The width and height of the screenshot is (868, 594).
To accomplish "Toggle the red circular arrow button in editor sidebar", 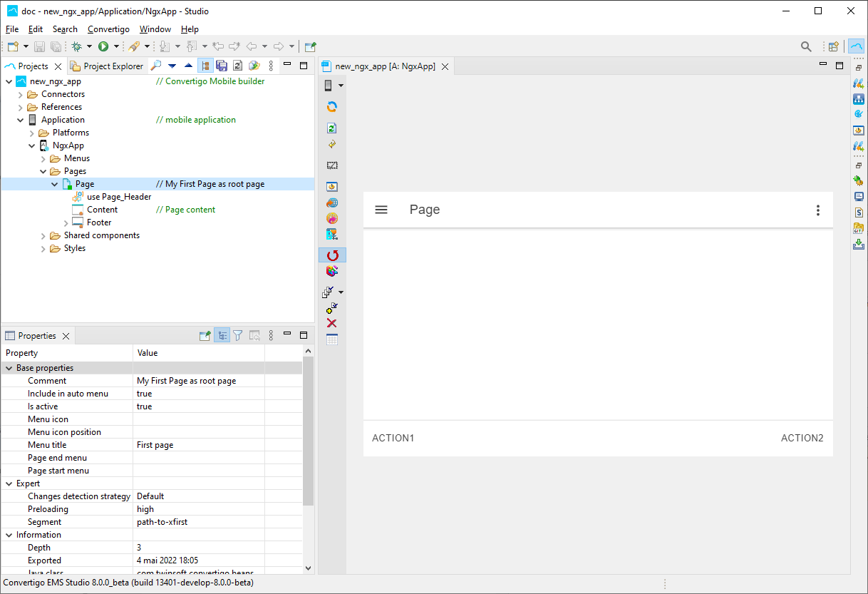I will (332, 255).
